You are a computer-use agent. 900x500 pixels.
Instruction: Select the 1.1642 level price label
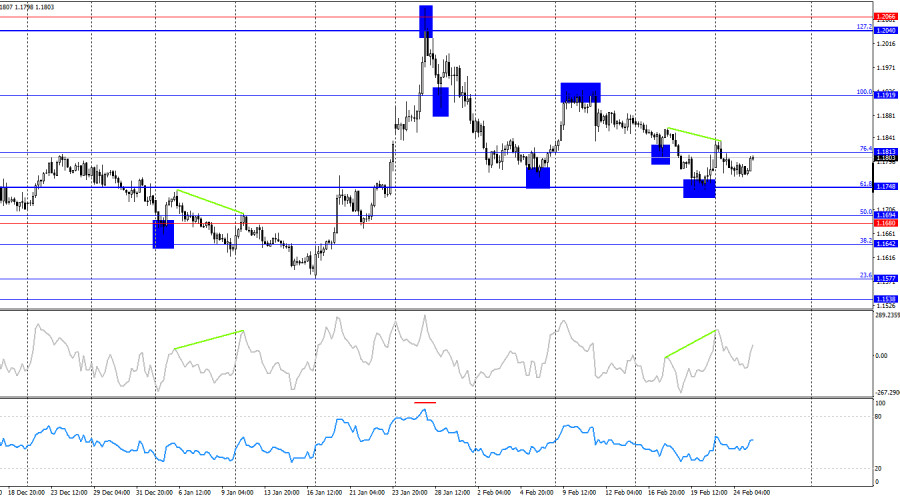[x=885, y=244]
